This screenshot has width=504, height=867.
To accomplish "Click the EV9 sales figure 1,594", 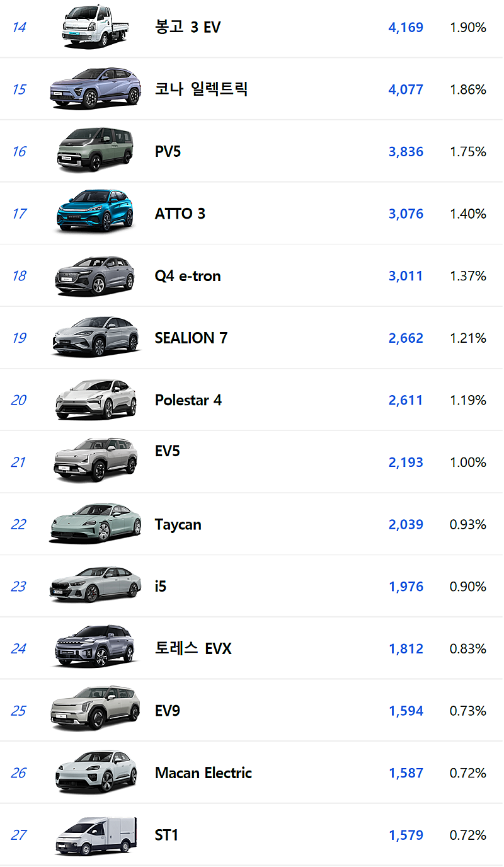I will click(x=406, y=711).
